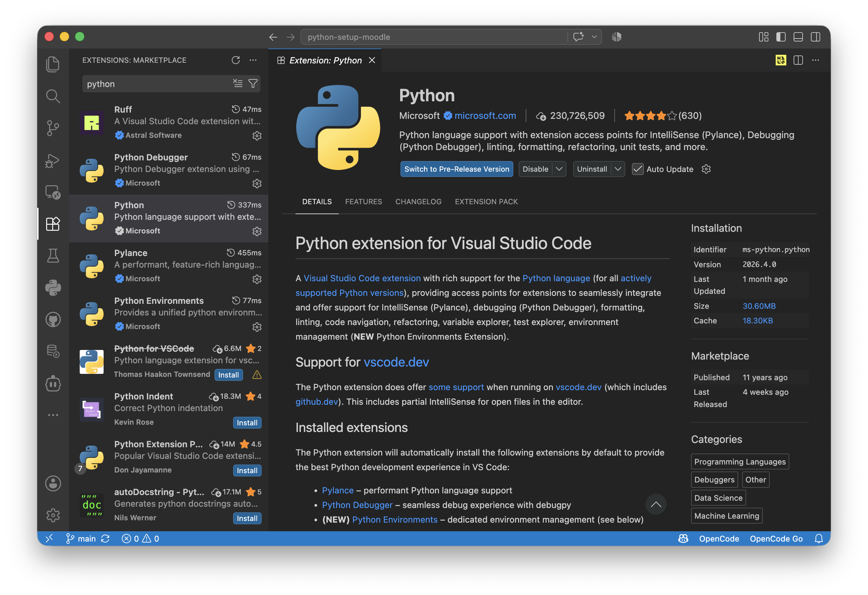The height and width of the screenshot is (595, 868).
Task: Open the Pylance link in installed extensions list
Action: [338, 490]
